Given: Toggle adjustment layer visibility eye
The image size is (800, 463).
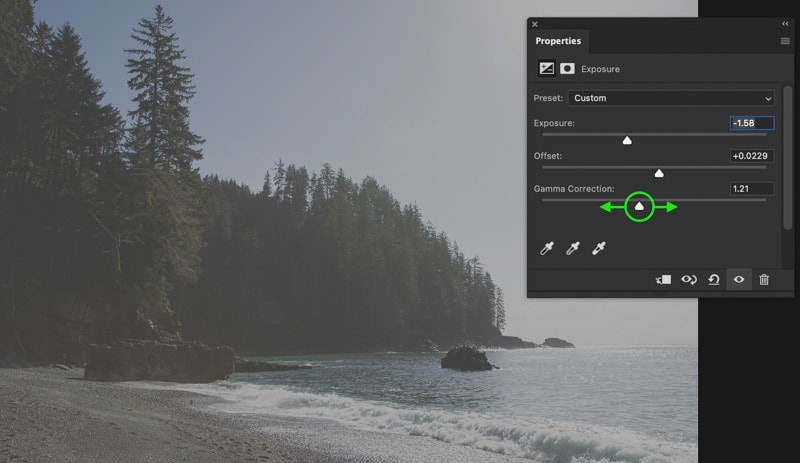Looking at the screenshot, I should (739, 280).
